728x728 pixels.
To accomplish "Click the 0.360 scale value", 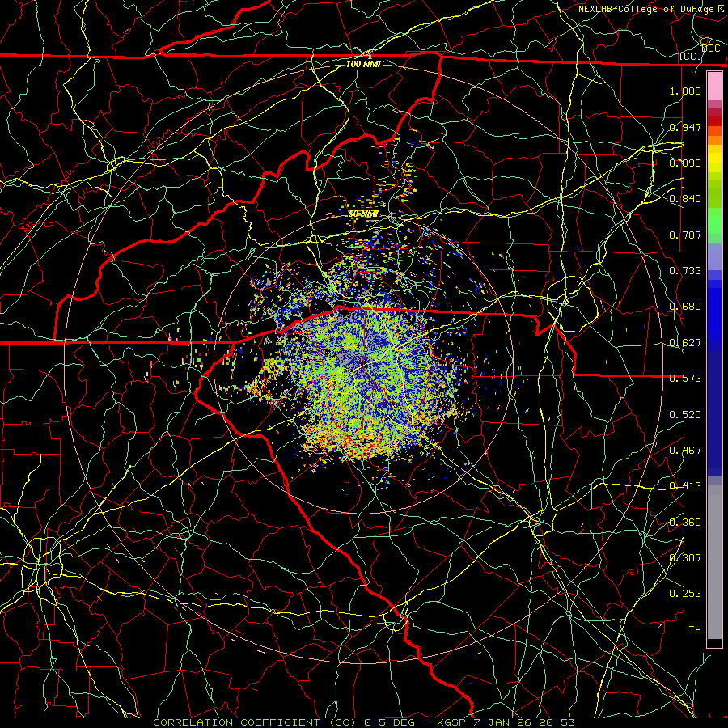I will click(685, 523).
